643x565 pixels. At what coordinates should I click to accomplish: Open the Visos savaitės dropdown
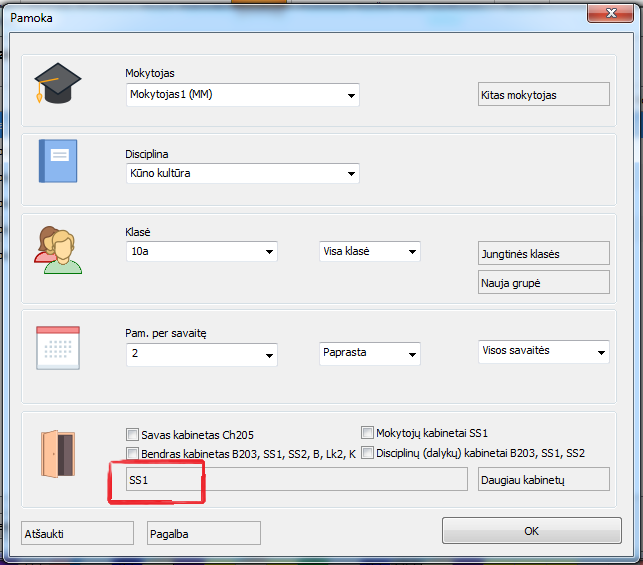click(600, 352)
